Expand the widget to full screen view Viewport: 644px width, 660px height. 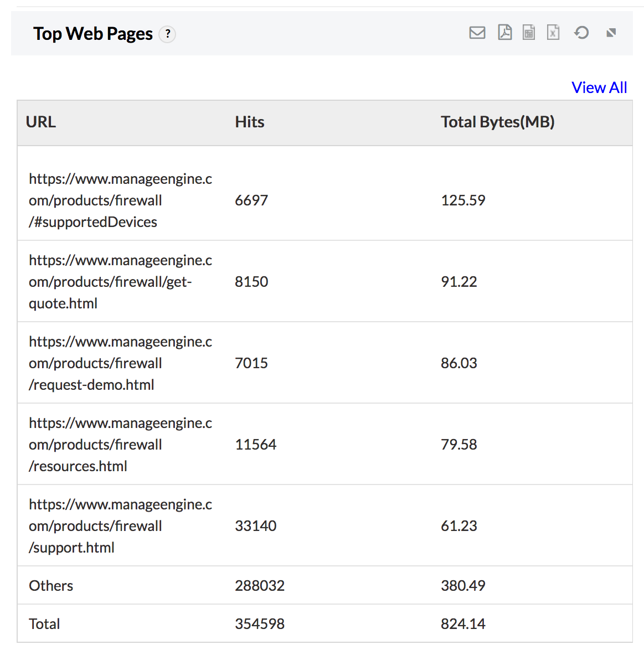(x=611, y=33)
